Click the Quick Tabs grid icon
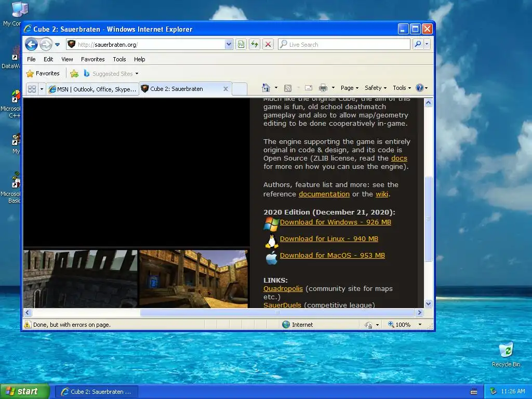This screenshot has width=532, height=399. 32,89
